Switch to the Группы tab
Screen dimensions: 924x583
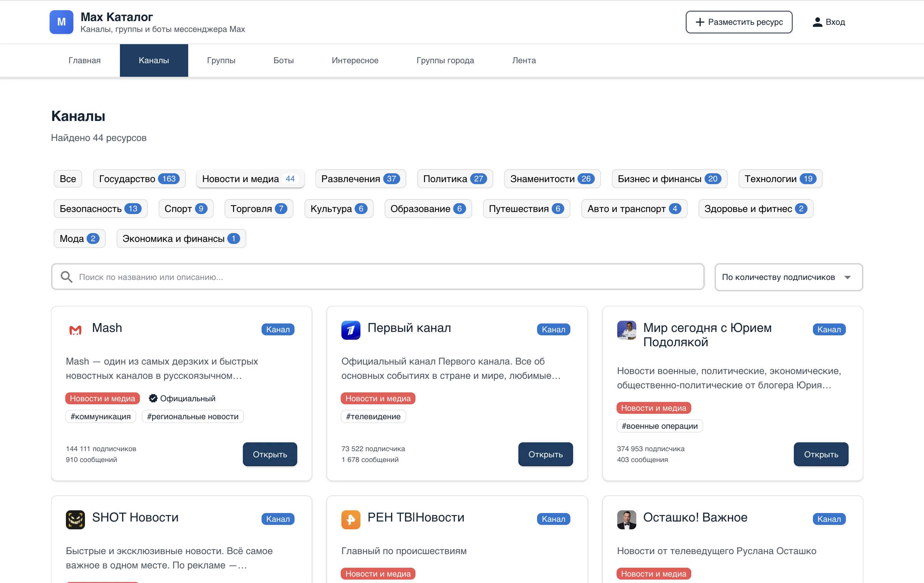click(221, 60)
